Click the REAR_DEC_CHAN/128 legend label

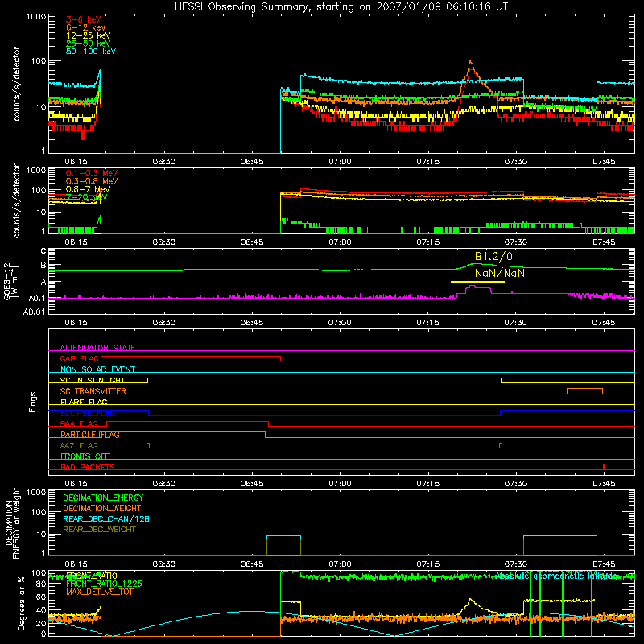(106, 518)
